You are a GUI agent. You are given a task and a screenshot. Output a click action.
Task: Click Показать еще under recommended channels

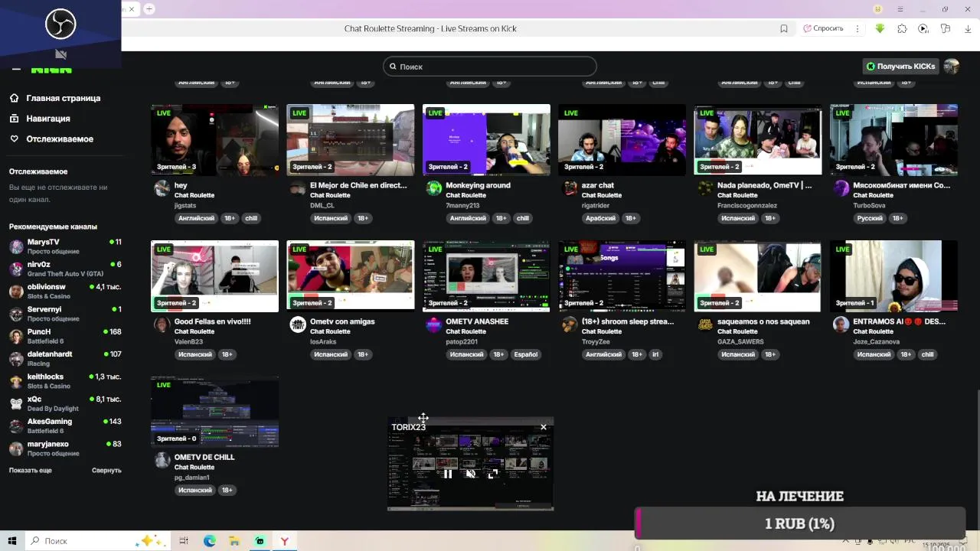(x=31, y=471)
